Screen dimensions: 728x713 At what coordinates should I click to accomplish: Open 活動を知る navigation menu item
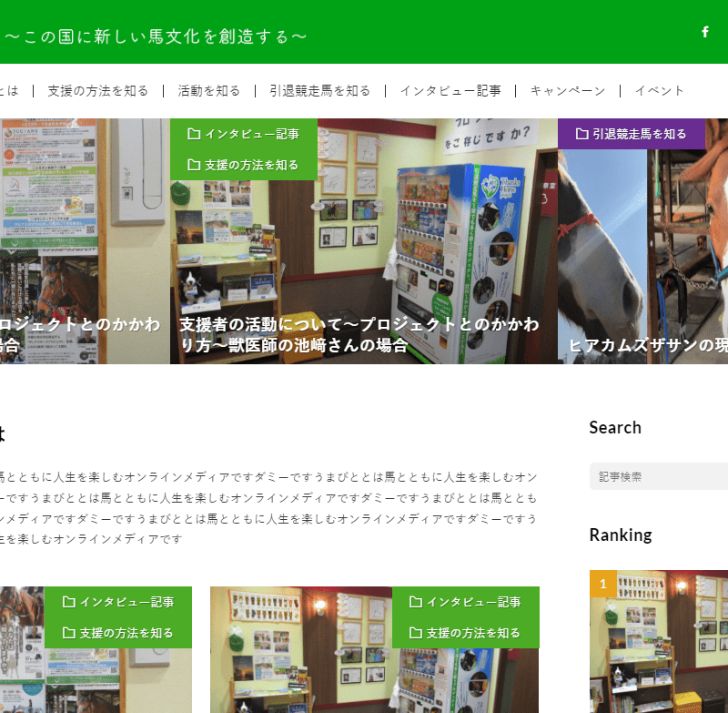coord(209,90)
